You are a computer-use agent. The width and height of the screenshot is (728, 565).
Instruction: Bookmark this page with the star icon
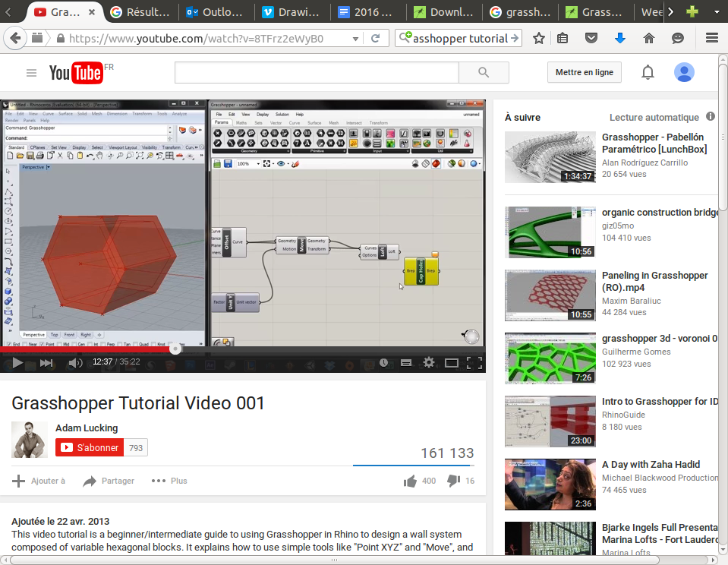click(538, 38)
